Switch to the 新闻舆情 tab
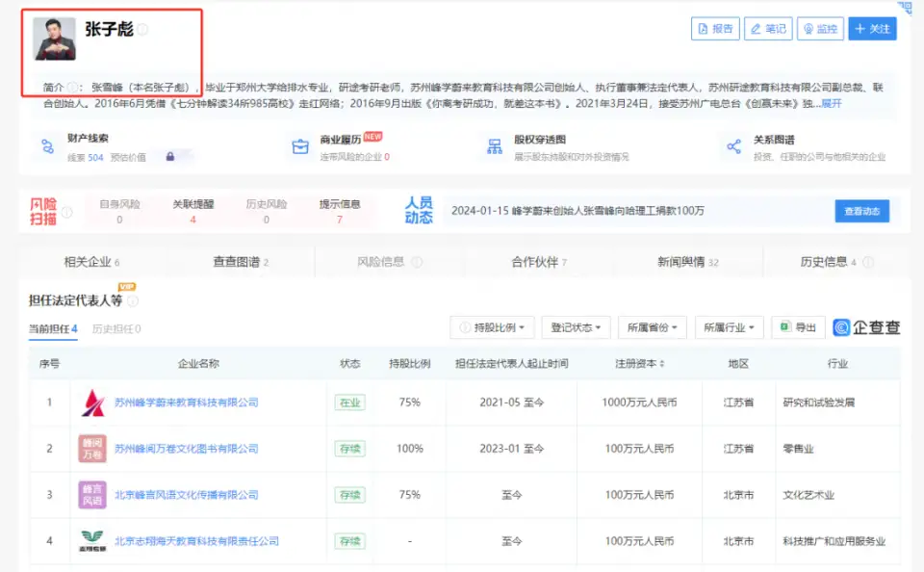 tap(687, 262)
